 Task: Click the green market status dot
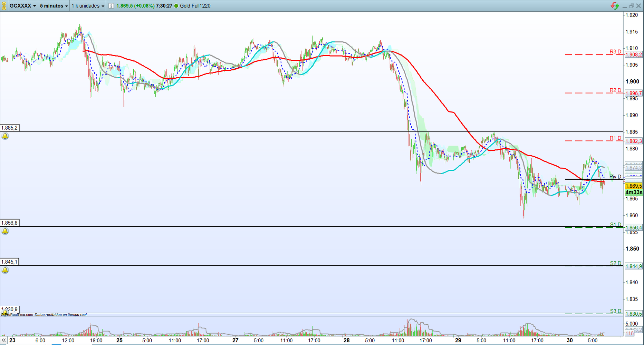pyautogui.click(x=176, y=6)
